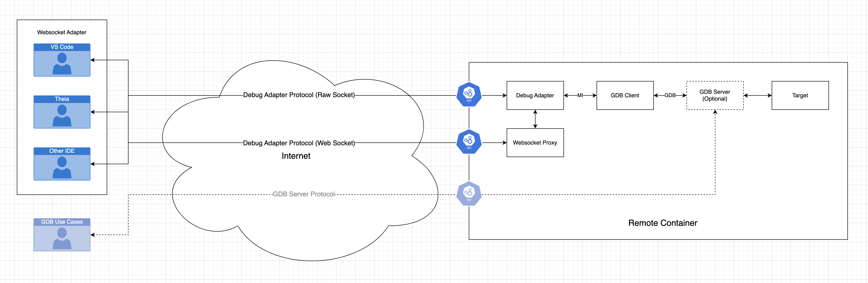868x283 pixels.
Task: Click the MI connector label
Action: point(580,95)
